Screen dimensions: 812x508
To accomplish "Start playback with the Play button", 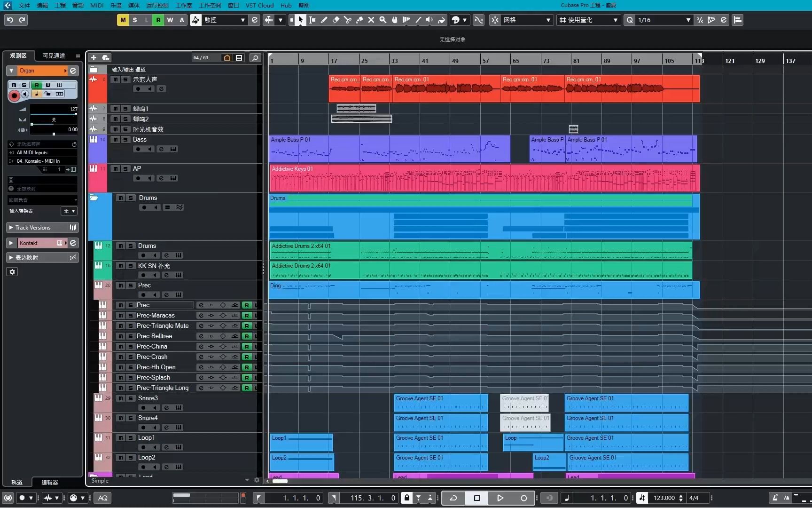I will coord(500,498).
